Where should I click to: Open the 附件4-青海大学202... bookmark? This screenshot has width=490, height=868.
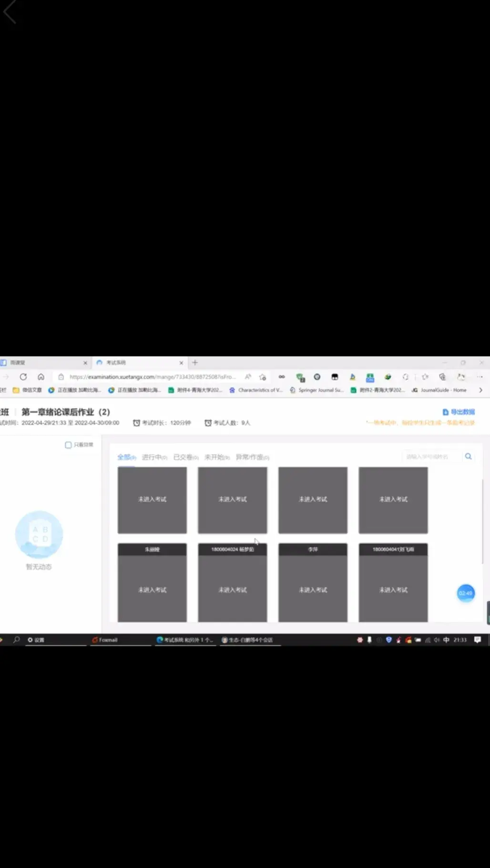click(195, 390)
